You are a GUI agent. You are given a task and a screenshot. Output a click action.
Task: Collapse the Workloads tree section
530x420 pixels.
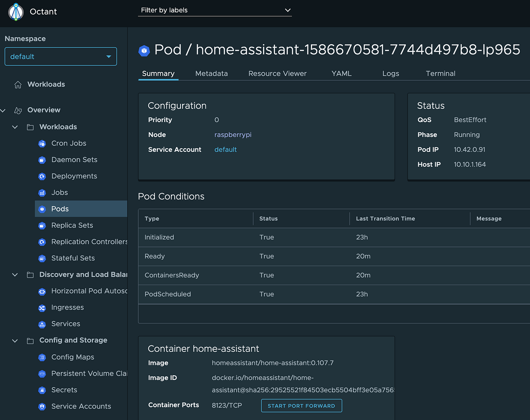point(15,127)
